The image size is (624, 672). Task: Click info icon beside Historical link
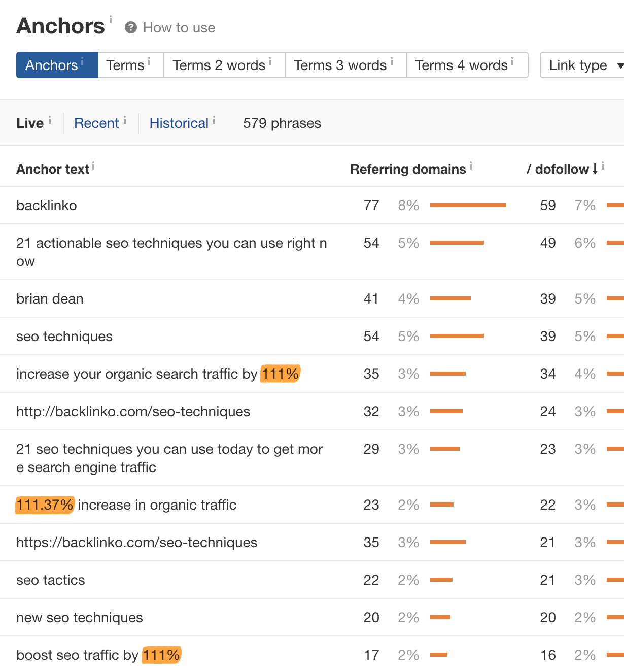(x=214, y=120)
